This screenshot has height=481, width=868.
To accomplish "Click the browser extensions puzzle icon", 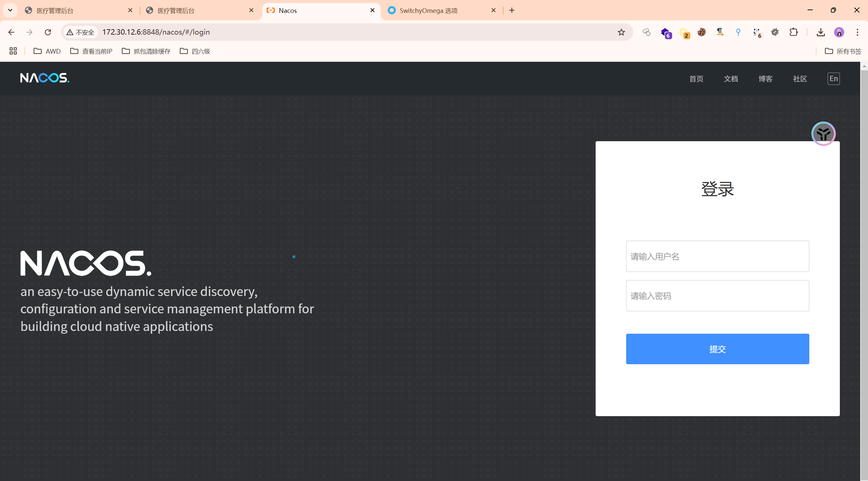I will [793, 32].
